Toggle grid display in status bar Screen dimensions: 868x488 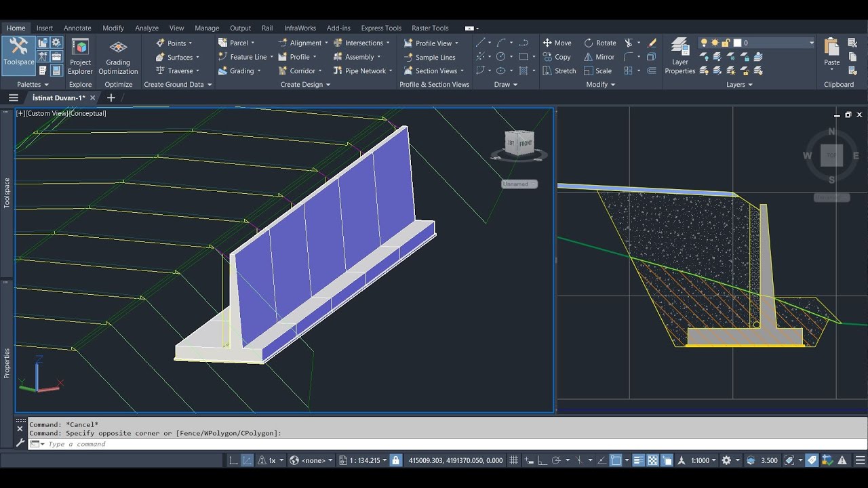click(513, 460)
